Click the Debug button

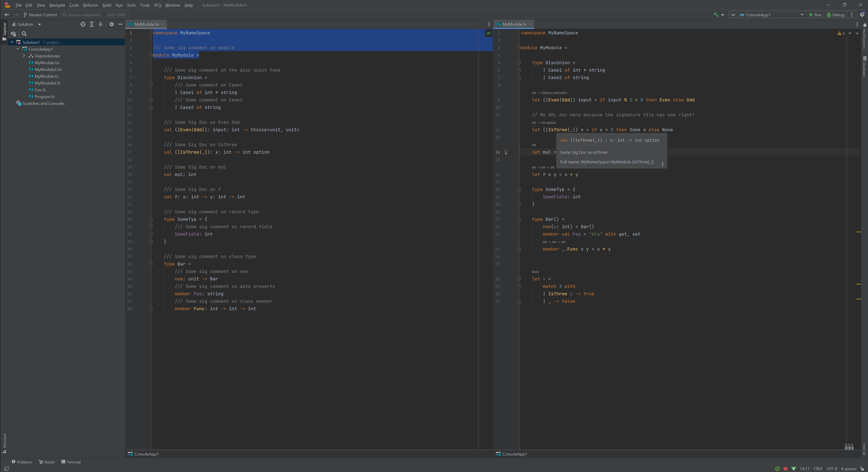click(x=836, y=15)
